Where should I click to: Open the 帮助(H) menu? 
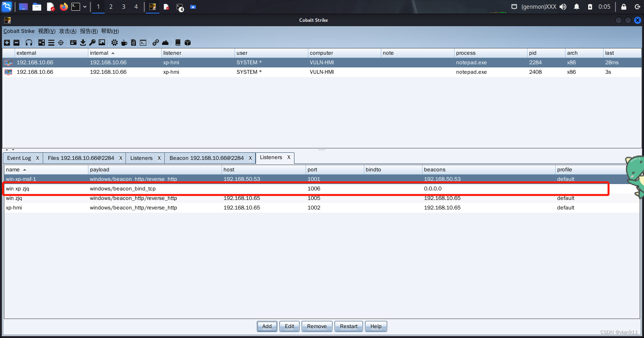pos(110,31)
